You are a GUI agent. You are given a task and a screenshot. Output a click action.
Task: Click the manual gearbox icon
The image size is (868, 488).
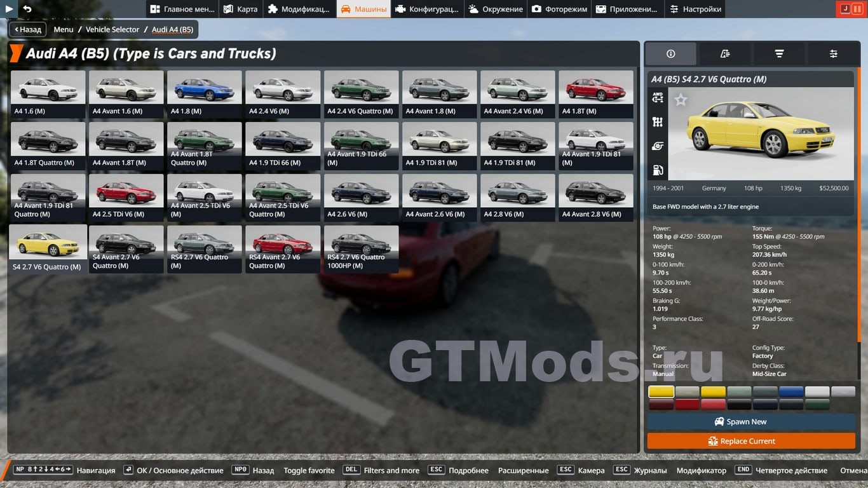(658, 122)
